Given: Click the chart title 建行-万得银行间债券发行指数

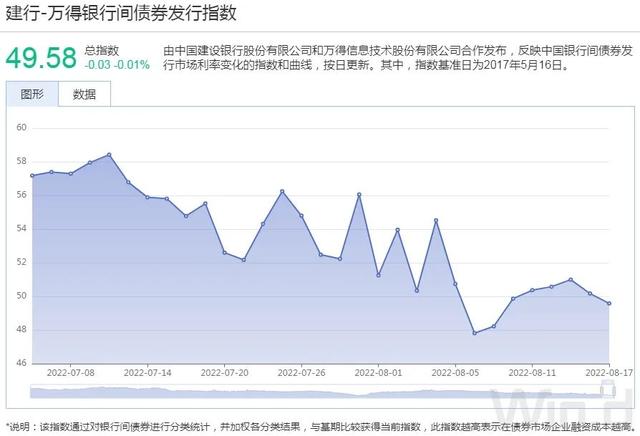Looking at the screenshot, I should (x=121, y=13).
